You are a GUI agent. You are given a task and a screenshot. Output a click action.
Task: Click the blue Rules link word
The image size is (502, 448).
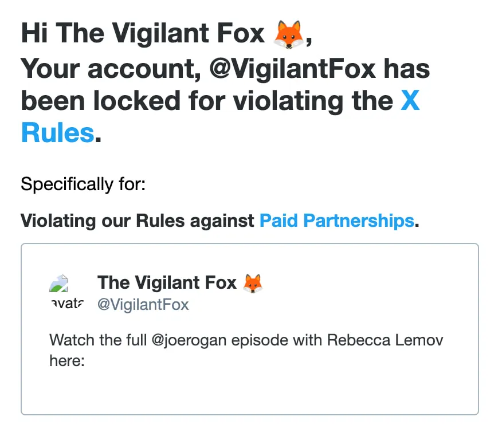(57, 133)
